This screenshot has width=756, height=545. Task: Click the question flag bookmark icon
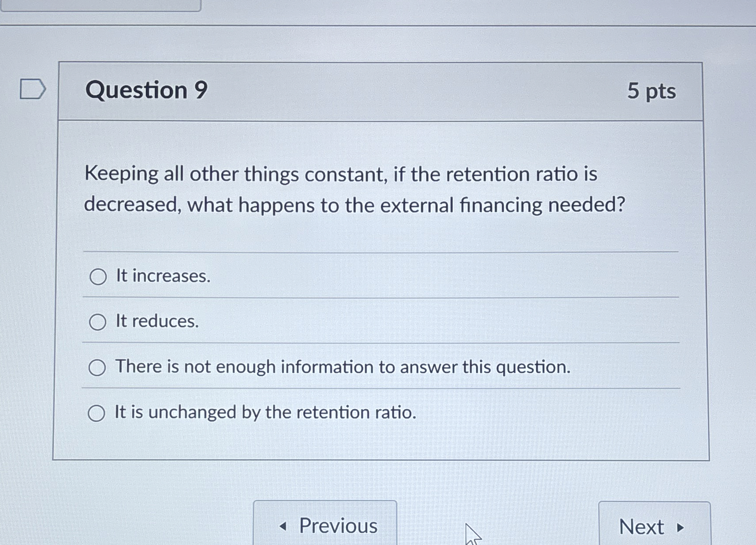32,89
